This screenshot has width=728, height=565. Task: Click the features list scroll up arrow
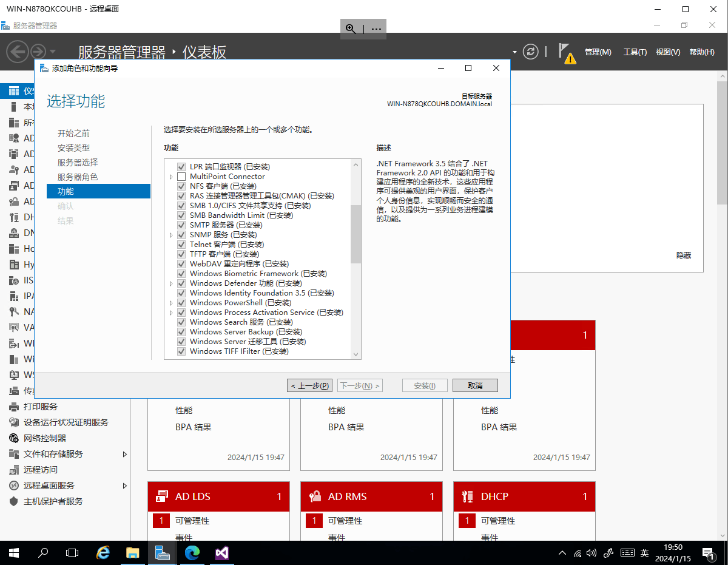pos(356,164)
